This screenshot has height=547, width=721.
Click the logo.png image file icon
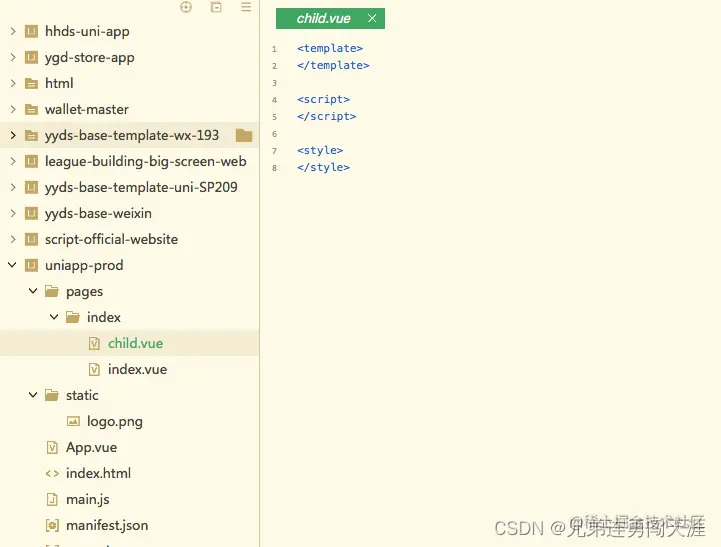(73, 421)
